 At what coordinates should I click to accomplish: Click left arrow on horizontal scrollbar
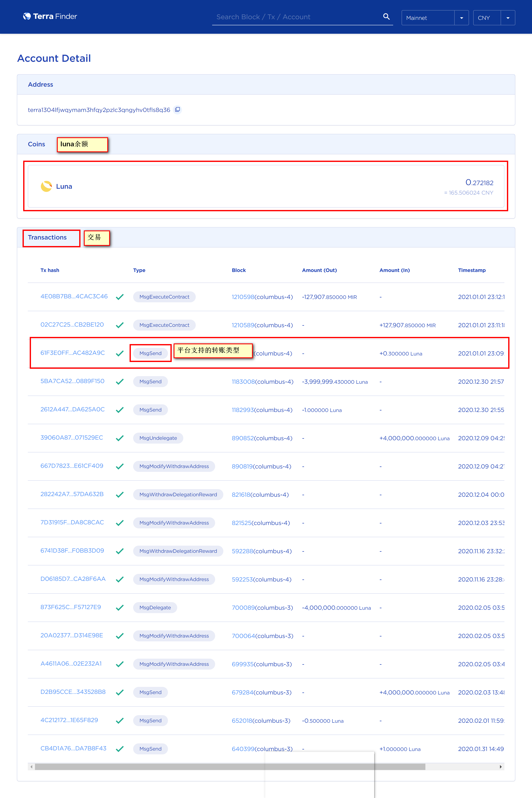tap(32, 766)
